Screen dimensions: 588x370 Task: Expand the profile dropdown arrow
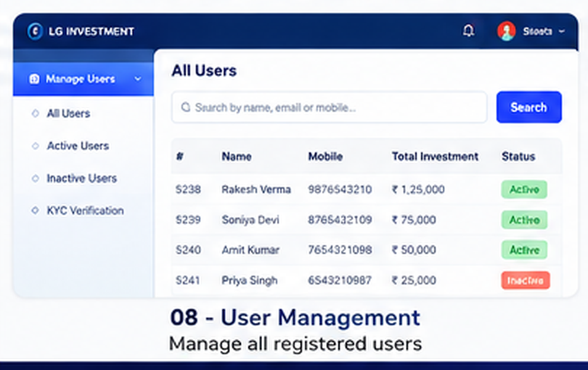562,31
